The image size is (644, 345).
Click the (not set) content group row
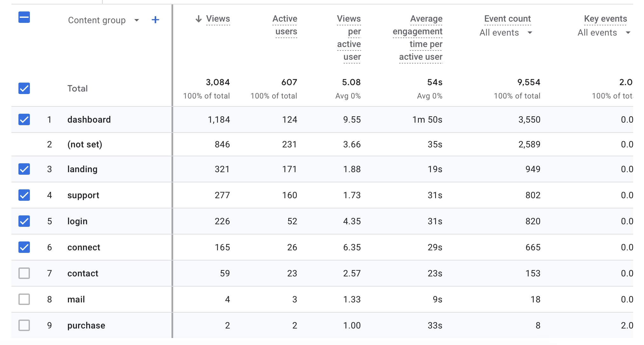(85, 144)
